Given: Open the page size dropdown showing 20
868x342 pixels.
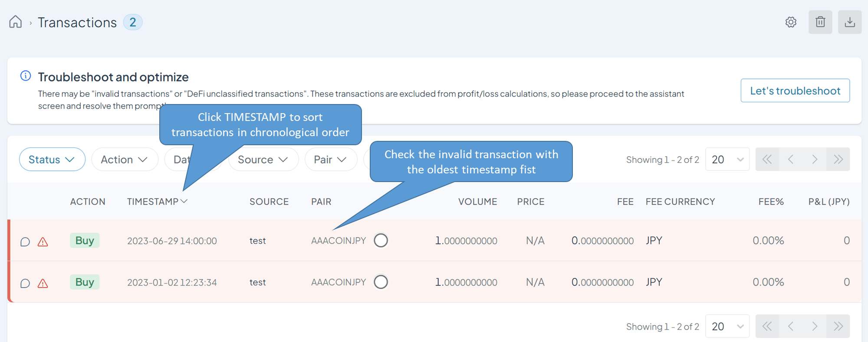Looking at the screenshot, I should click(x=727, y=159).
